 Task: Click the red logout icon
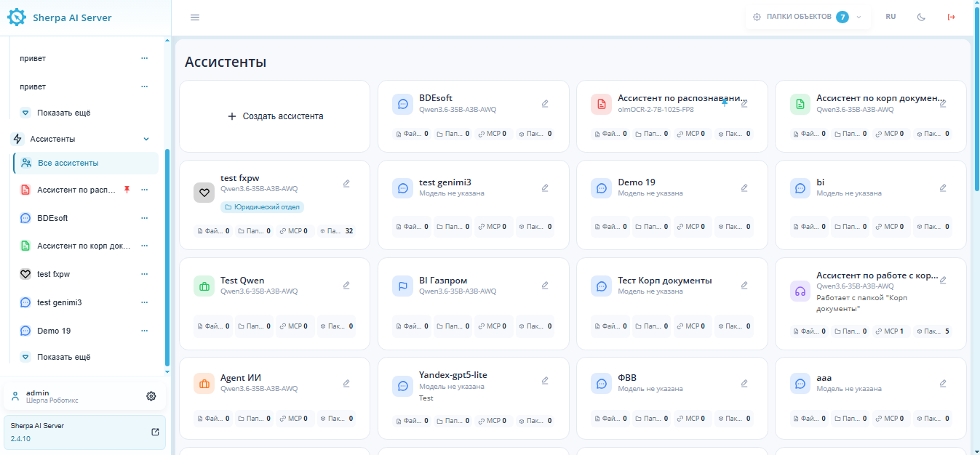coord(951,17)
